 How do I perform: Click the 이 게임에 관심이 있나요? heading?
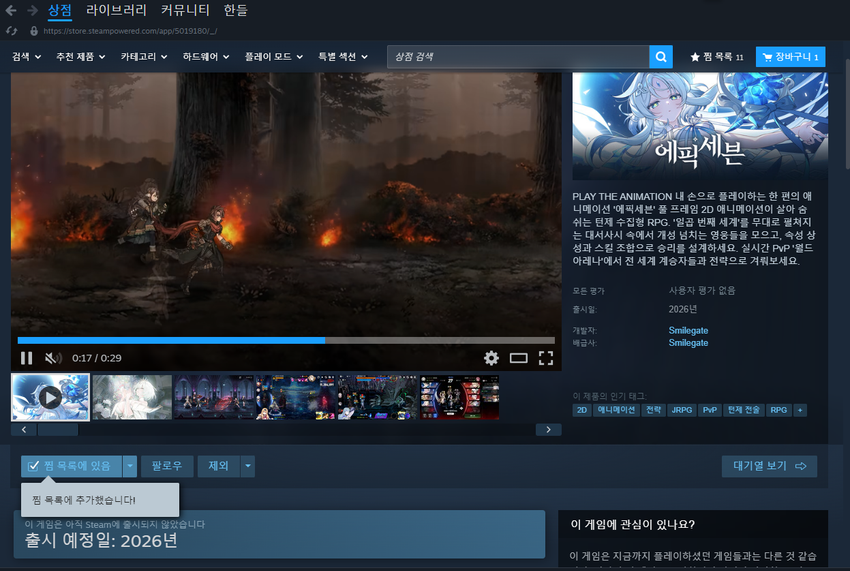coord(633,524)
